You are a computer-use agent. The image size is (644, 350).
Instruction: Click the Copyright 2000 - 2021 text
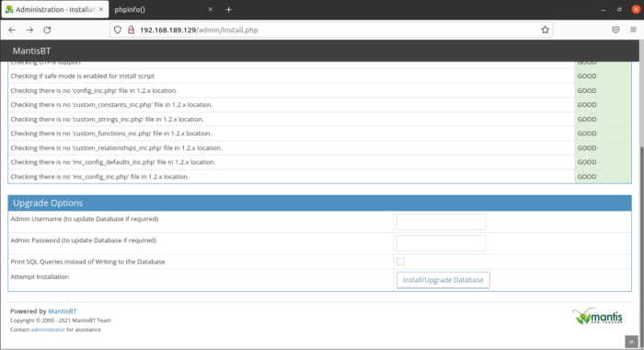(61, 321)
